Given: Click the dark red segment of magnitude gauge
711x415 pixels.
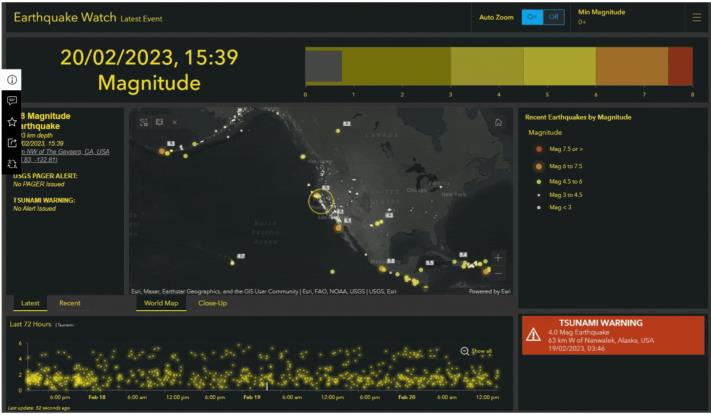Looking at the screenshot, I should point(680,66).
